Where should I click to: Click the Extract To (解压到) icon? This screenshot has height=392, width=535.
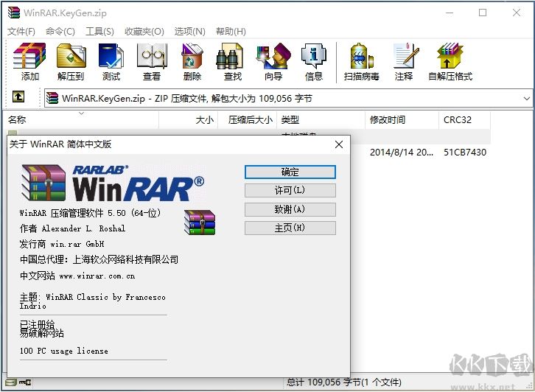click(x=71, y=62)
